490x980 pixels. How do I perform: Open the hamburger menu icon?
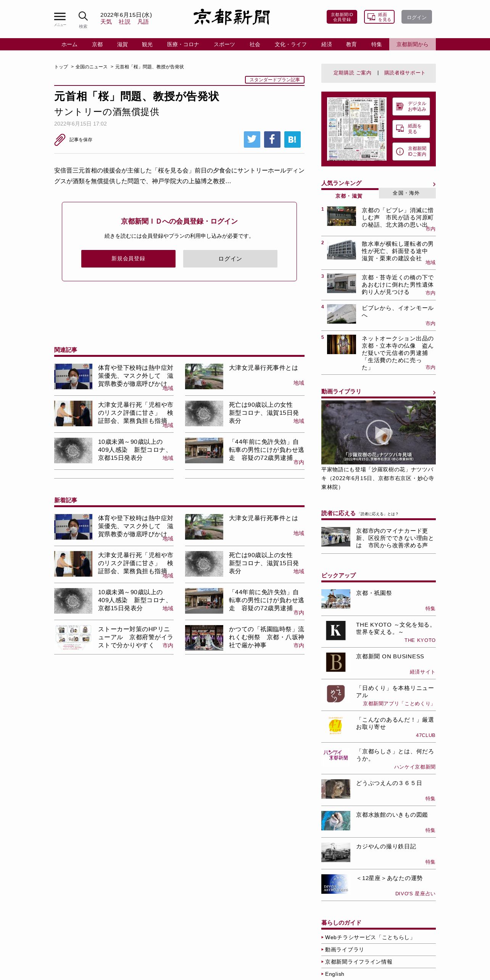point(60,17)
